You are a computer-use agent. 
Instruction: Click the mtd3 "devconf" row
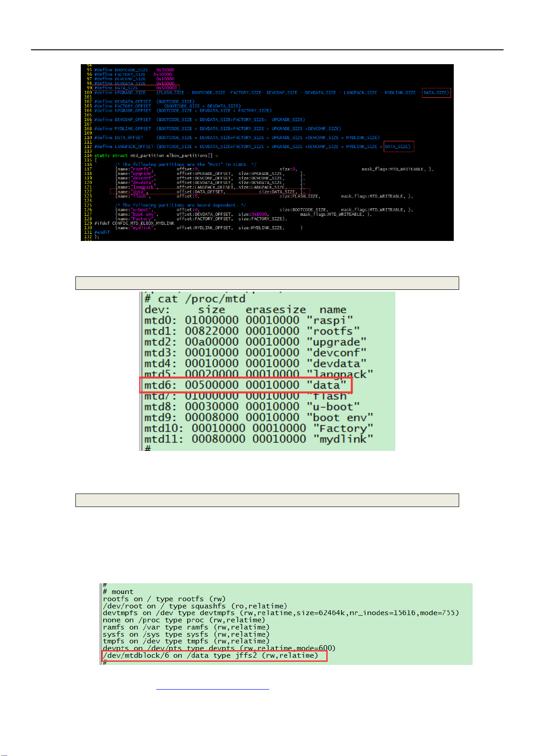255,353
